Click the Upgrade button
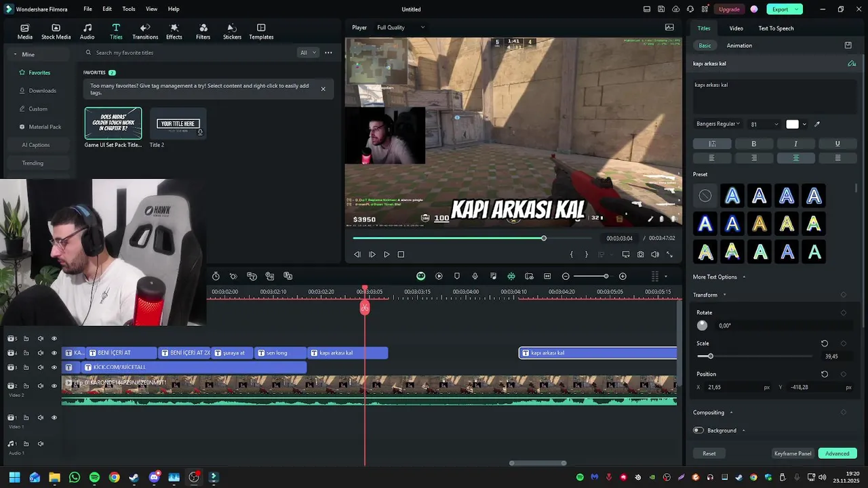 tap(729, 9)
